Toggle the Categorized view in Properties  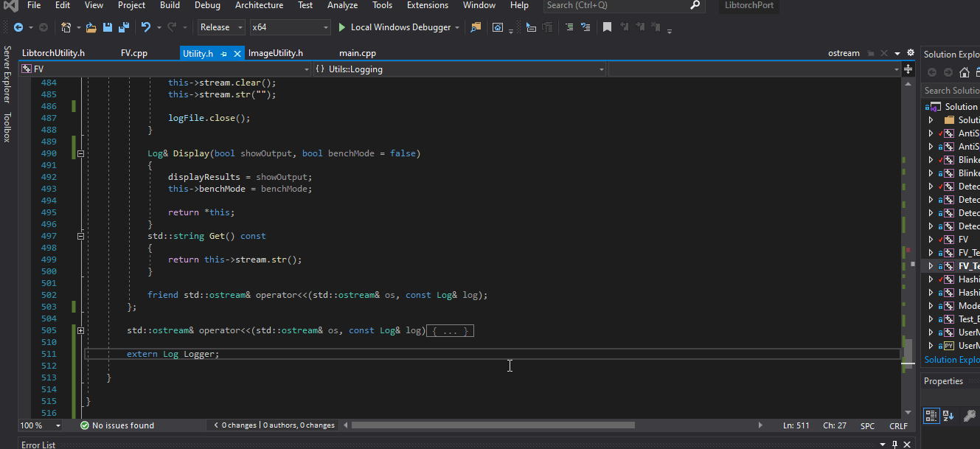931,416
